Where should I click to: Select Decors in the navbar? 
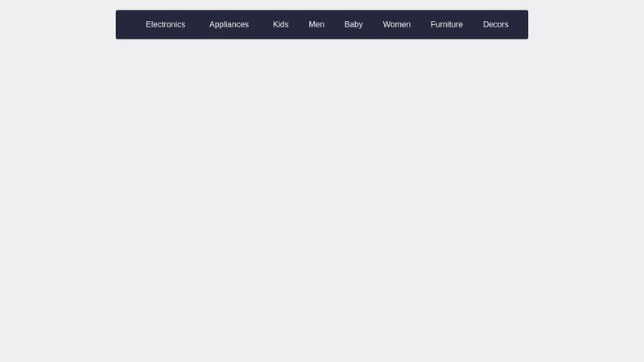(x=495, y=25)
